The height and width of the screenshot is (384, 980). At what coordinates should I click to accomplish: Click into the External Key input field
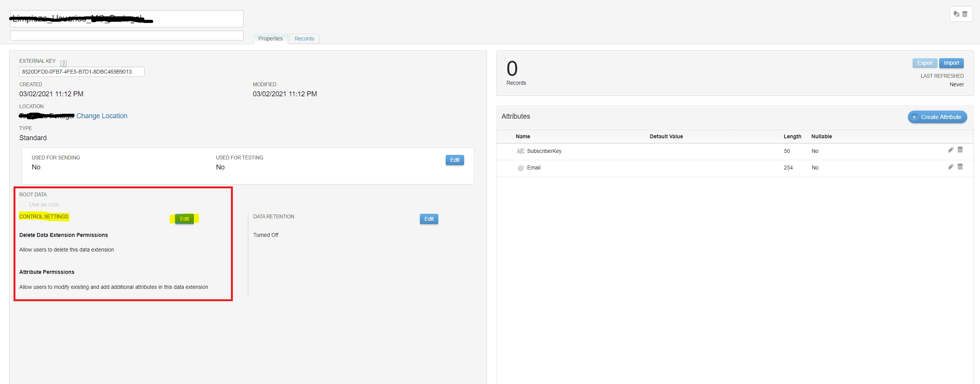pos(82,72)
